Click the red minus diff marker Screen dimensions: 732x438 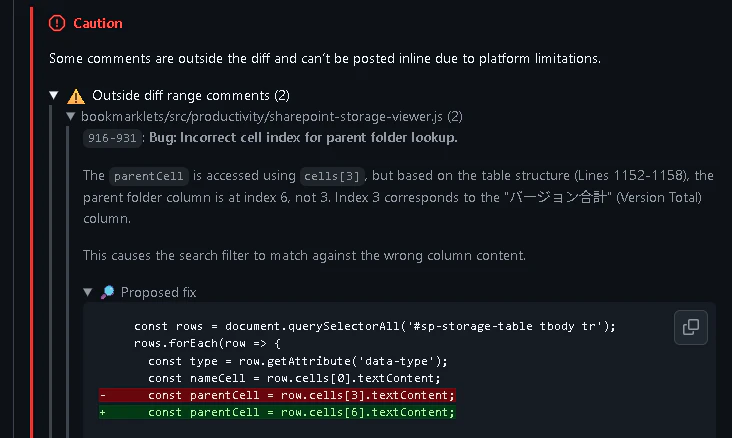(102, 395)
